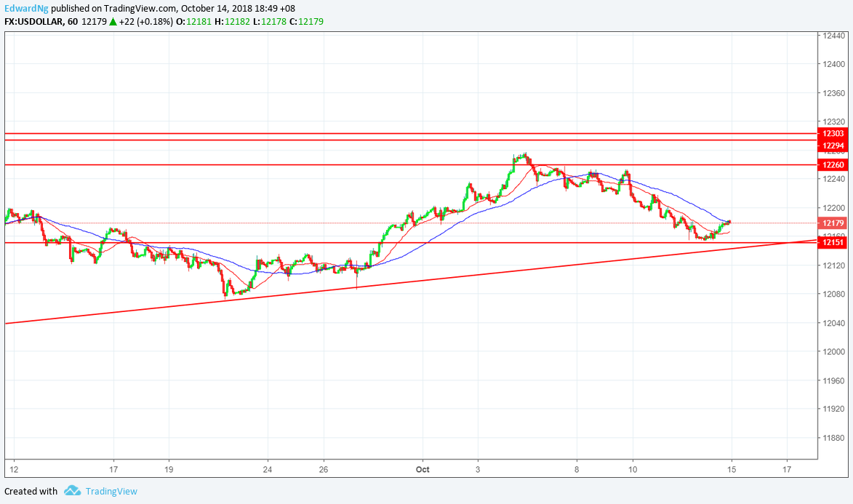Image resolution: width=853 pixels, height=504 pixels.
Task: Click the 12260 red price label
Action: coord(833,165)
